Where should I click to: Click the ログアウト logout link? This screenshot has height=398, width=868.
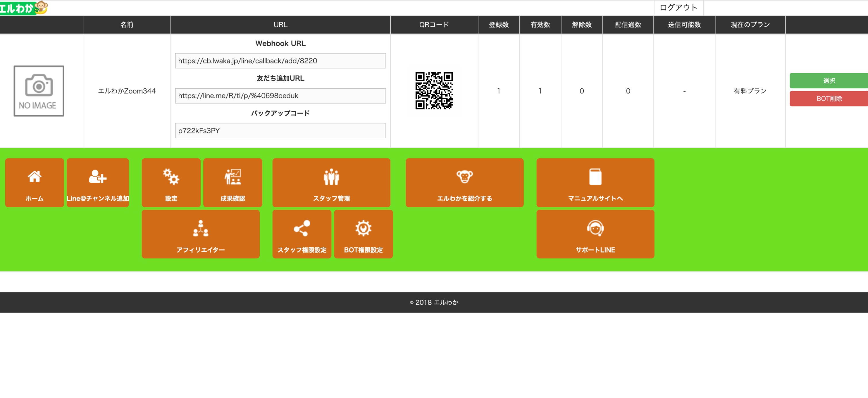point(678,7)
